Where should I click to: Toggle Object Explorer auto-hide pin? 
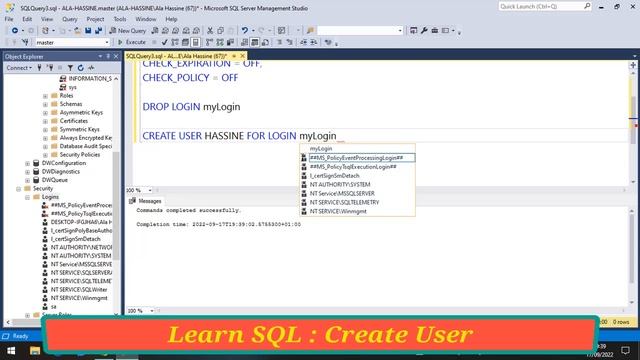pos(108,56)
